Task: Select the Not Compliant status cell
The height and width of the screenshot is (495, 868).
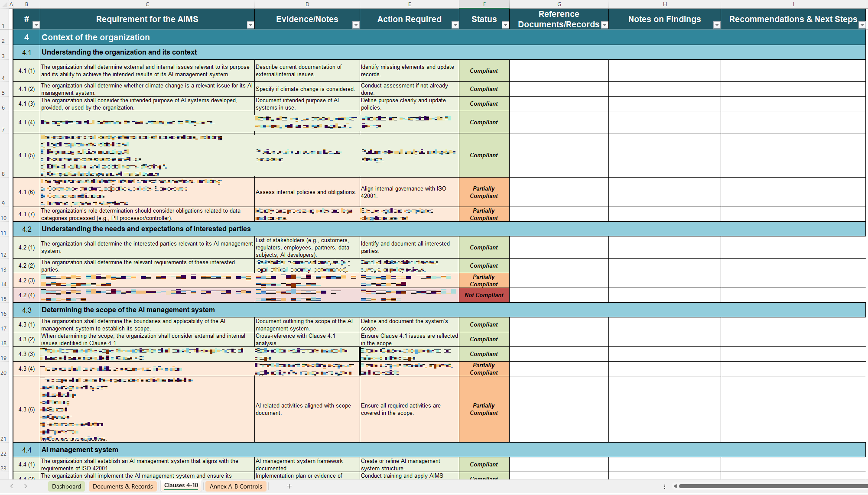Action: (484, 295)
